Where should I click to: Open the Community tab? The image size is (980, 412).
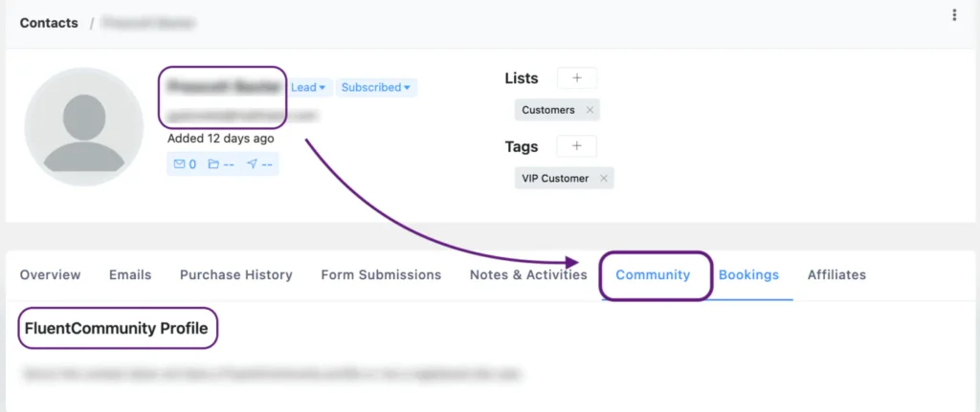653,274
